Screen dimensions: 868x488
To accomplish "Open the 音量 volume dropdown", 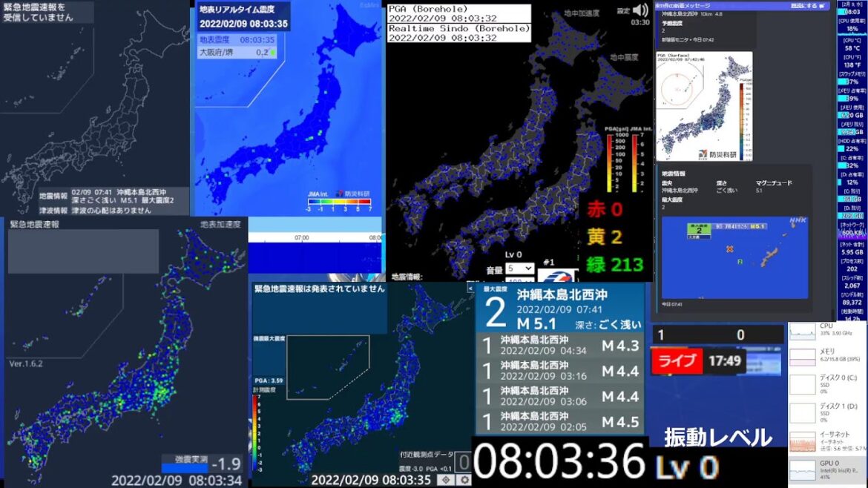I will point(519,268).
